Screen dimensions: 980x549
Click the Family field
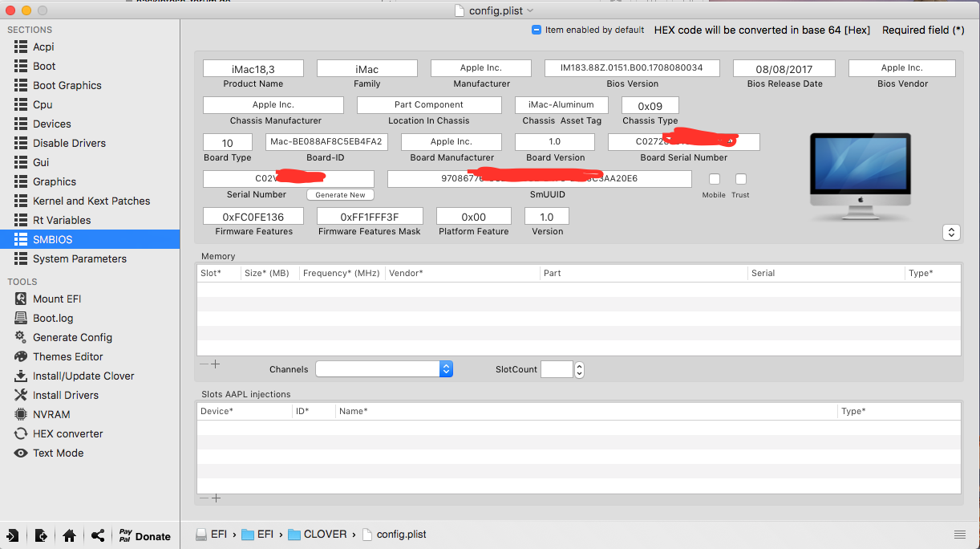(x=367, y=69)
